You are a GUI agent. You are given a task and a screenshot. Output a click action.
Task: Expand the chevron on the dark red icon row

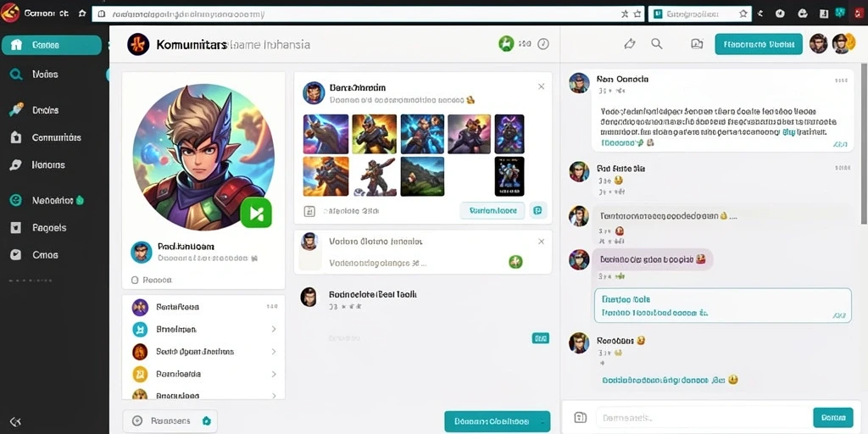click(x=274, y=352)
